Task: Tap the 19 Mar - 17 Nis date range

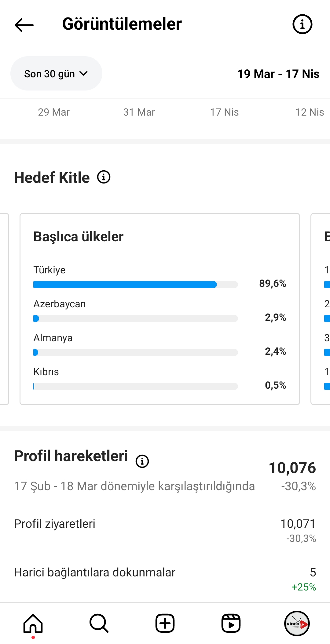Action: pyautogui.click(x=278, y=74)
